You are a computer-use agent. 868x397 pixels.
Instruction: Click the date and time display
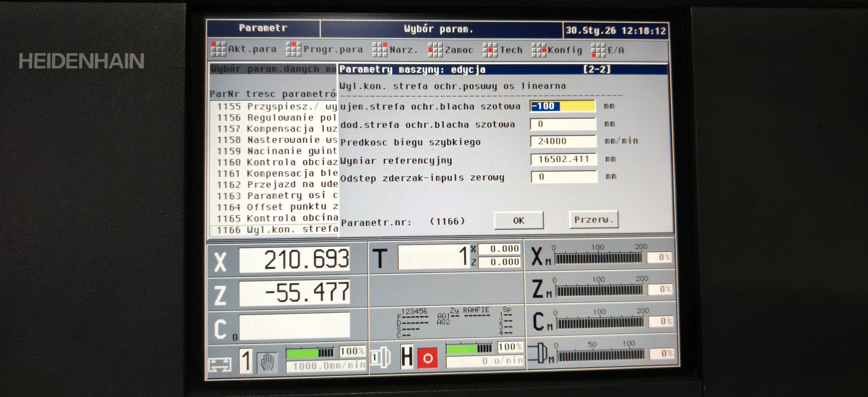coord(616,31)
